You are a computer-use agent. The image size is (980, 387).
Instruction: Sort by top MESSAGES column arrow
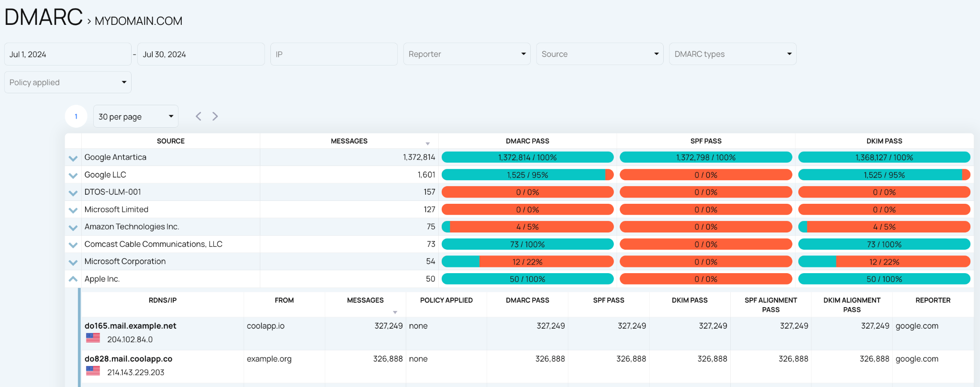pos(428,144)
